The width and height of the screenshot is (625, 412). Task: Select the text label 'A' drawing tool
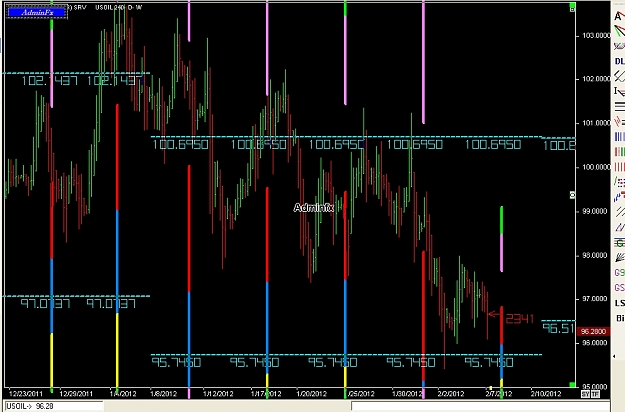(619, 17)
